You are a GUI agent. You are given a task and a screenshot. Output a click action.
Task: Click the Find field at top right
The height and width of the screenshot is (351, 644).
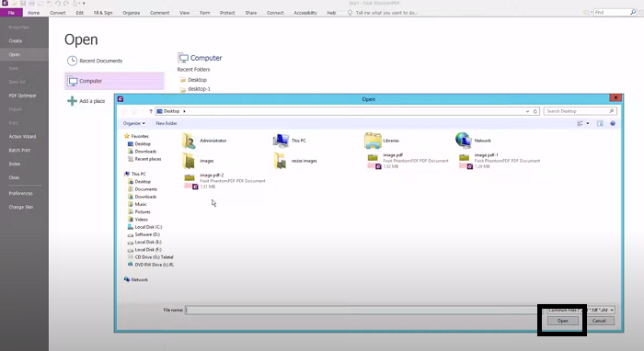(x=612, y=12)
